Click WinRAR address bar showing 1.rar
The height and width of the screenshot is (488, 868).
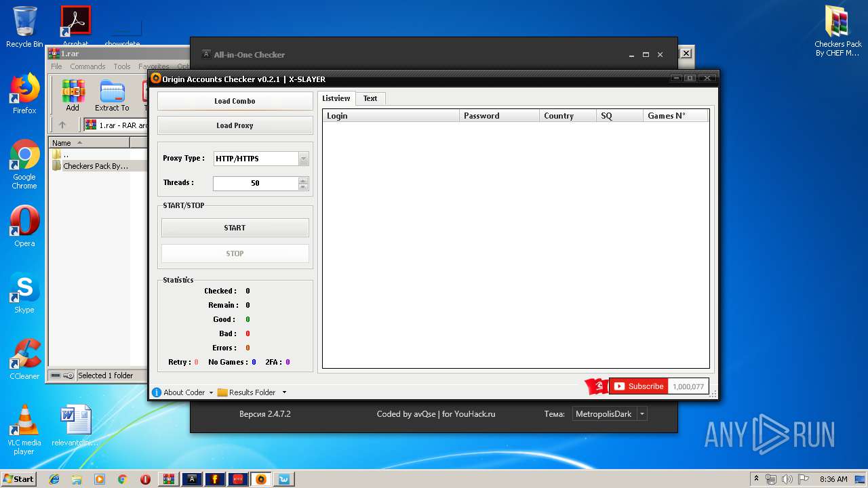point(115,125)
